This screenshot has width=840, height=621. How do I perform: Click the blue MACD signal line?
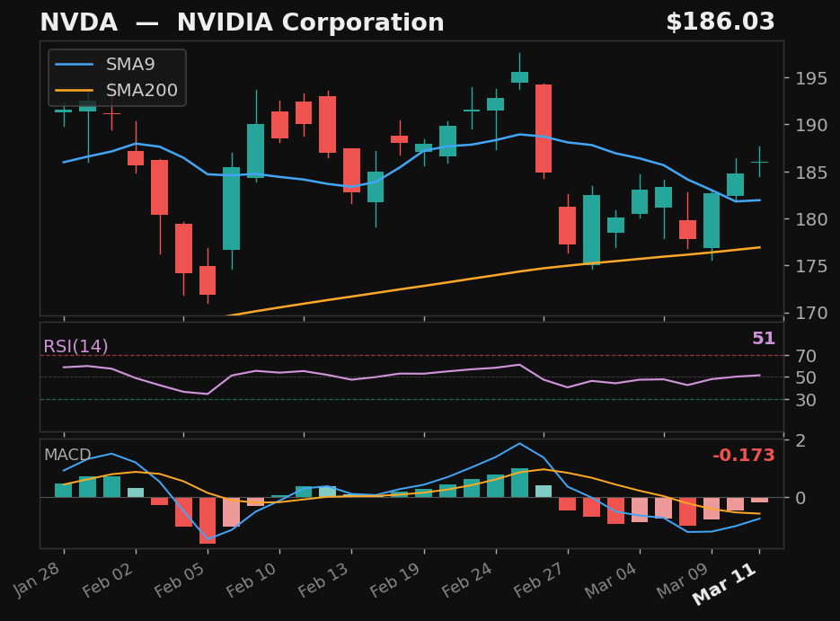(x=519, y=445)
